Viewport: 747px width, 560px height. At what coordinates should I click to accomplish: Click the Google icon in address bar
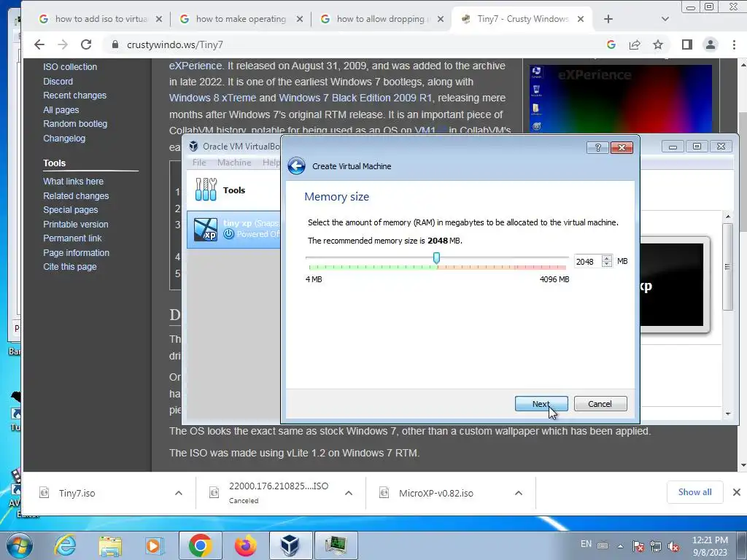(611, 44)
